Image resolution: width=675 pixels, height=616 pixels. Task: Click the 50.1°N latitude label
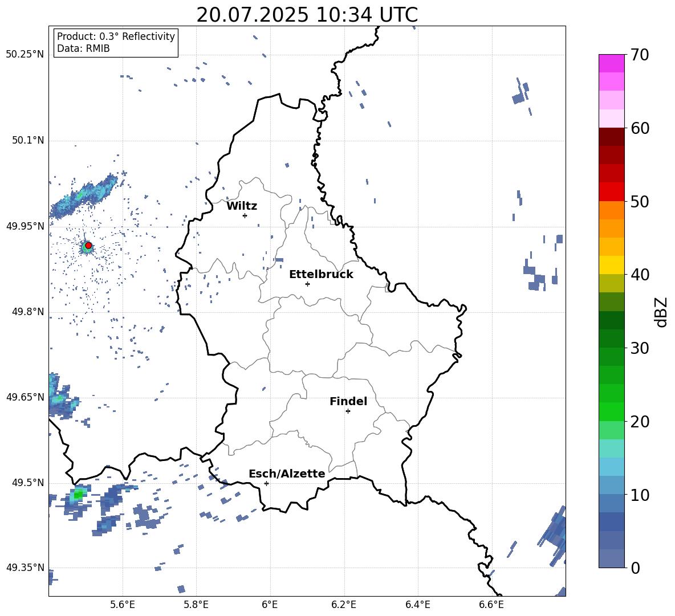click(x=28, y=140)
